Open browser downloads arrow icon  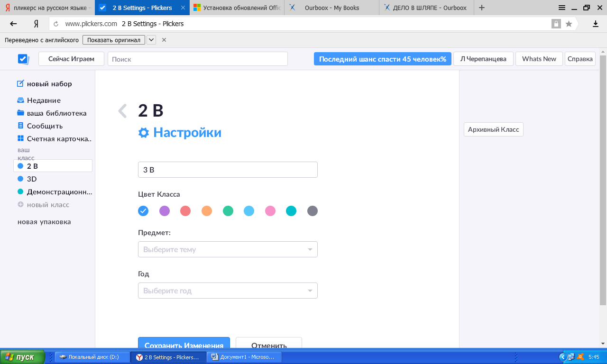(596, 24)
